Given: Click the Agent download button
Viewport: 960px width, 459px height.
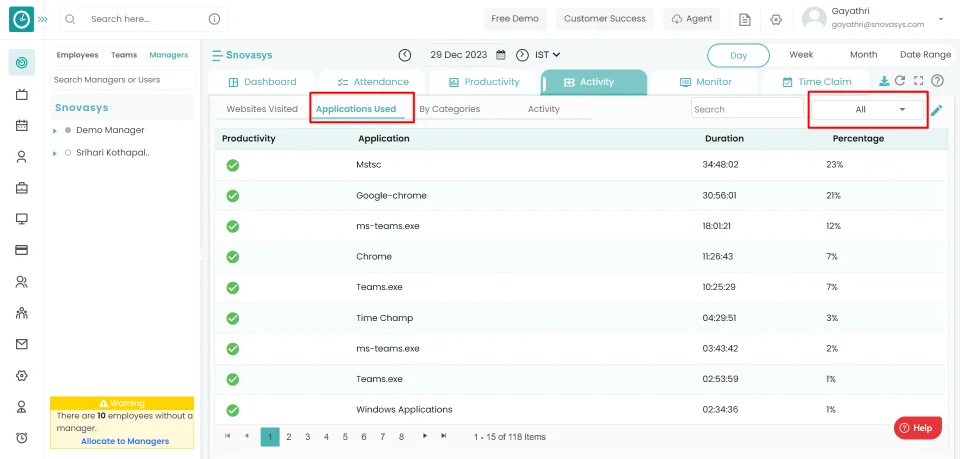Looking at the screenshot, I should pyautogui.click(x=692, y=19).
